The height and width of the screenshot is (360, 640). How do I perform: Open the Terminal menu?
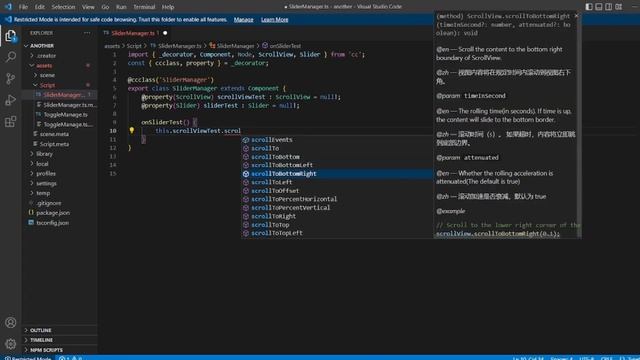pyautogui.click(x=144, y=7)
